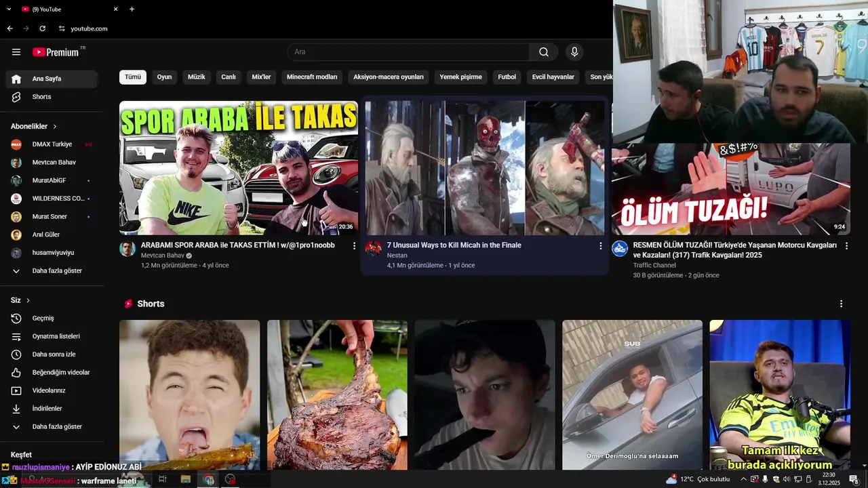Open husamviyuviyu subscription
Screen dimensions: 868x488
pyautogui.click(x=52, y=253)
